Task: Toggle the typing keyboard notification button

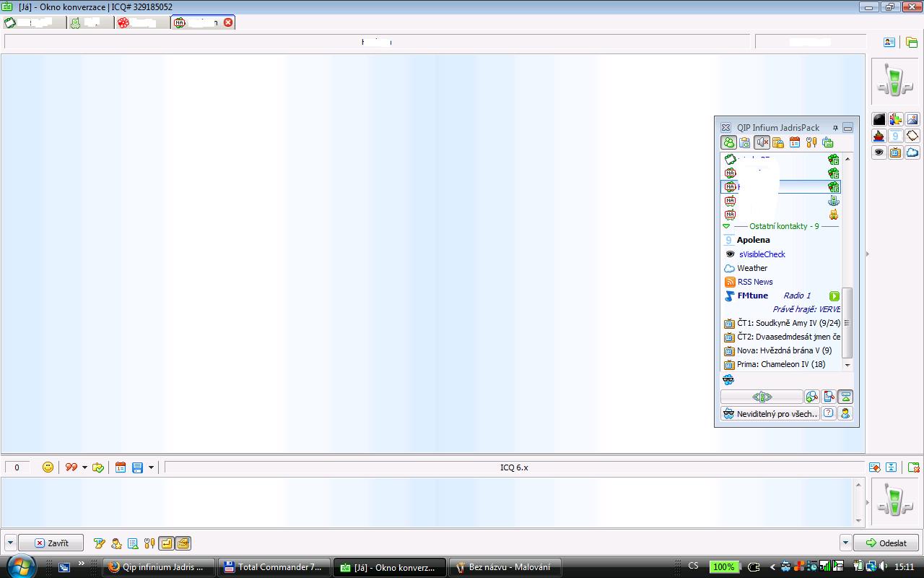Action: pyautogui.click(x=183, y=543)
